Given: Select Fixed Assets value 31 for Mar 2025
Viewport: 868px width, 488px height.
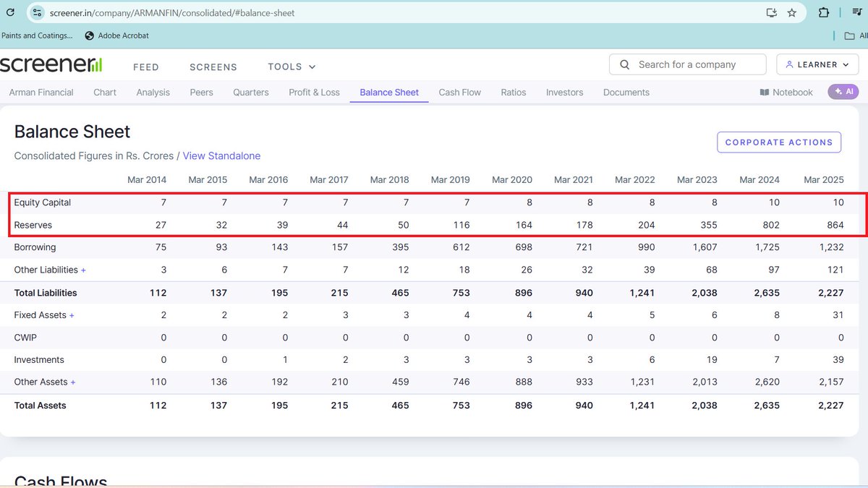Looking at the screenshot, I should point(838,315).
